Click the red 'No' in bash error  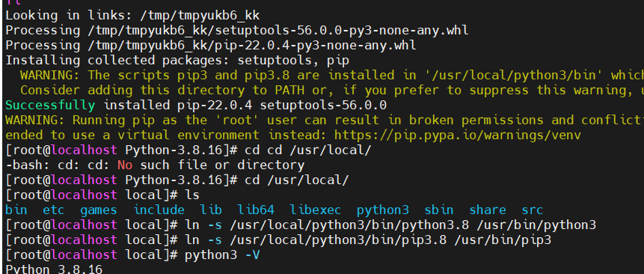[x=125, y=165]
